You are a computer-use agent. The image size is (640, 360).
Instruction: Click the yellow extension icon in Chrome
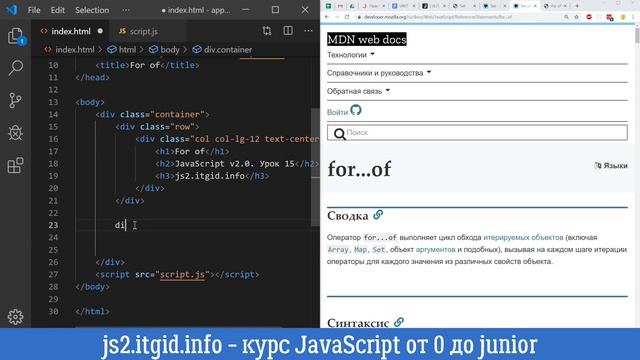pos(623,17)
